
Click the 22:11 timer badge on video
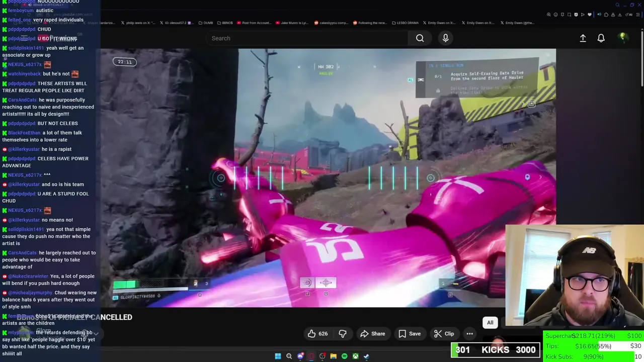[125, 62]
